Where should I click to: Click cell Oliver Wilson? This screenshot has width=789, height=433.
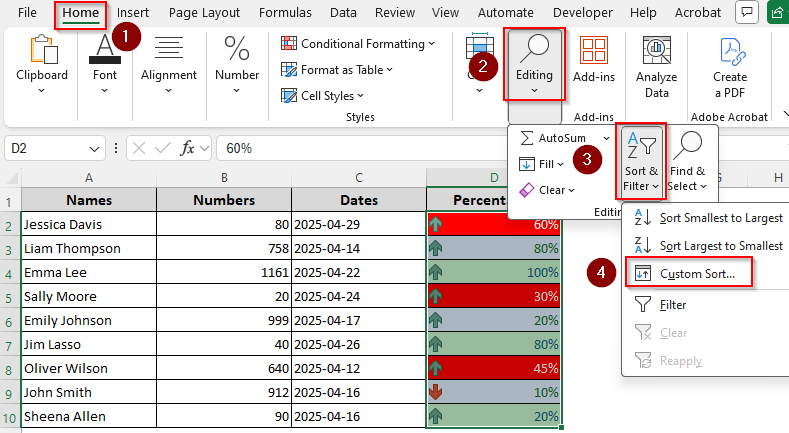[89, 368]
